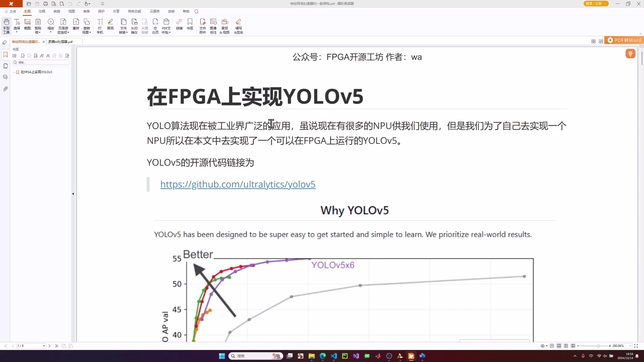
Task: Toggle full screen mode from the status bar
Action: point(636,346)
